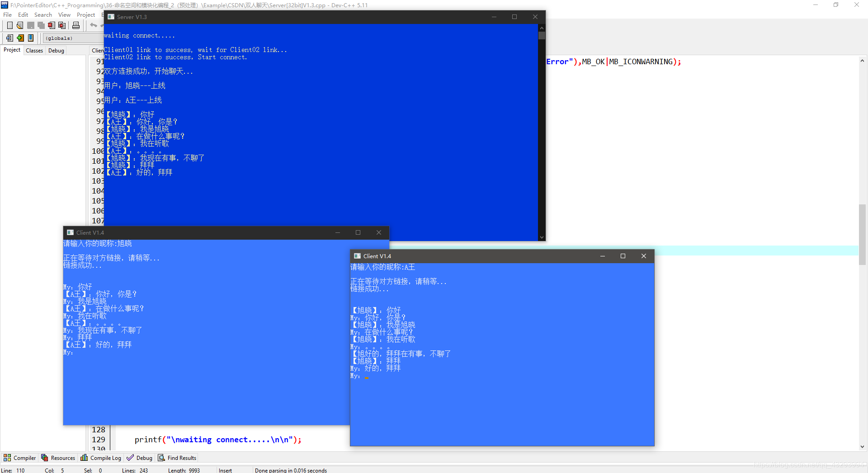Click the Server console scrollbar thumb

(542, 35)
